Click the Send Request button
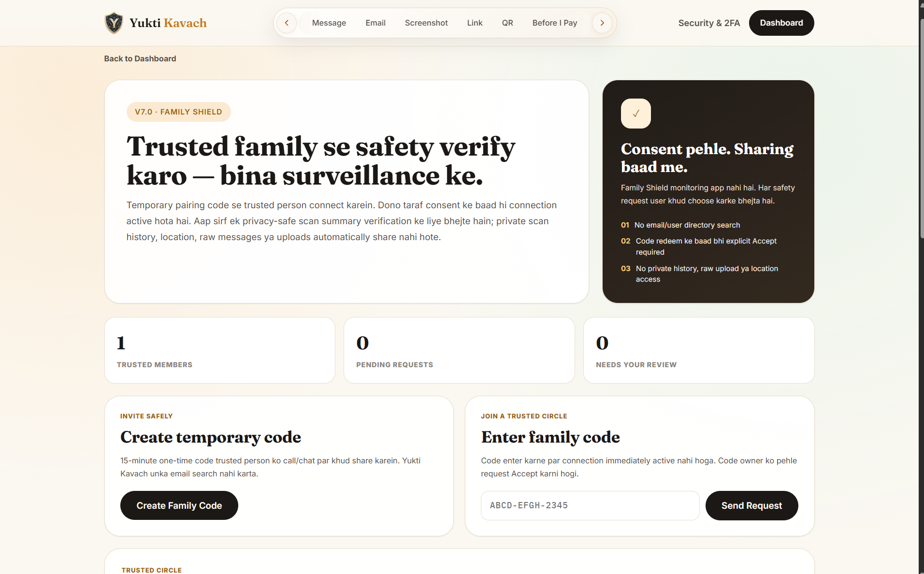924x574 pixels. (x=751, y=505)
